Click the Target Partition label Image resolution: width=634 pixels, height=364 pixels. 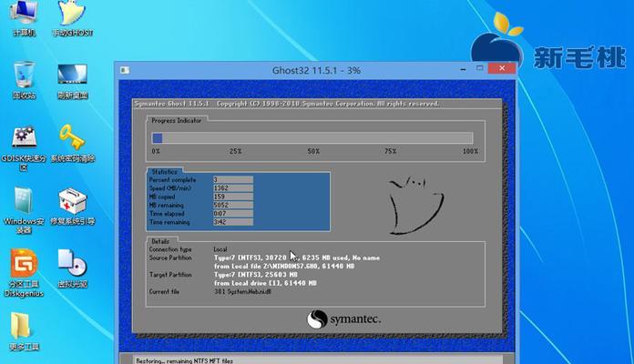(x=170, y=275)
